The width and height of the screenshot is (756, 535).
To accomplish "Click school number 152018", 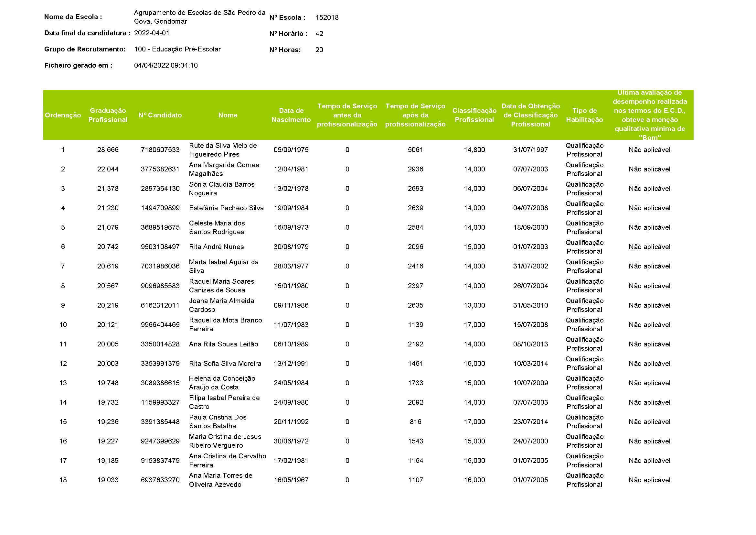I will click(x=327, y=17).
